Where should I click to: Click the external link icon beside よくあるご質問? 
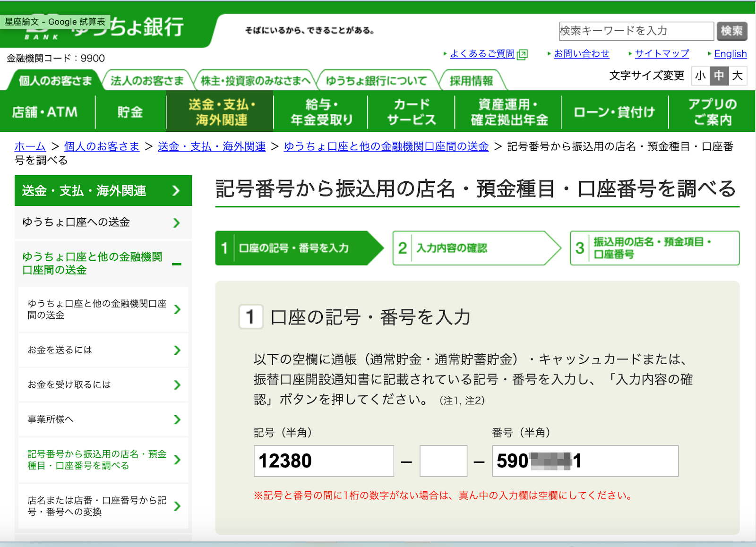pos(522,54)
